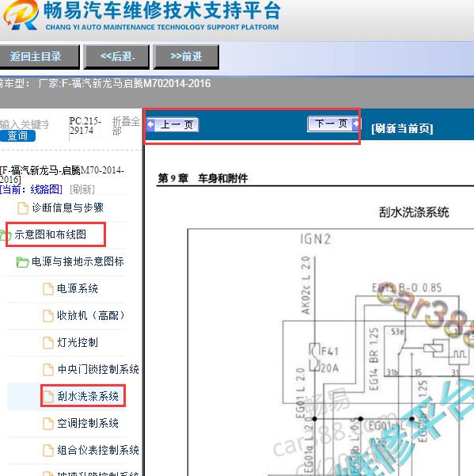The width and height of the screenshot is (474, 476).
Task: Click the document icon beside 刮水洗涤系统
Action: pos(48,396)
